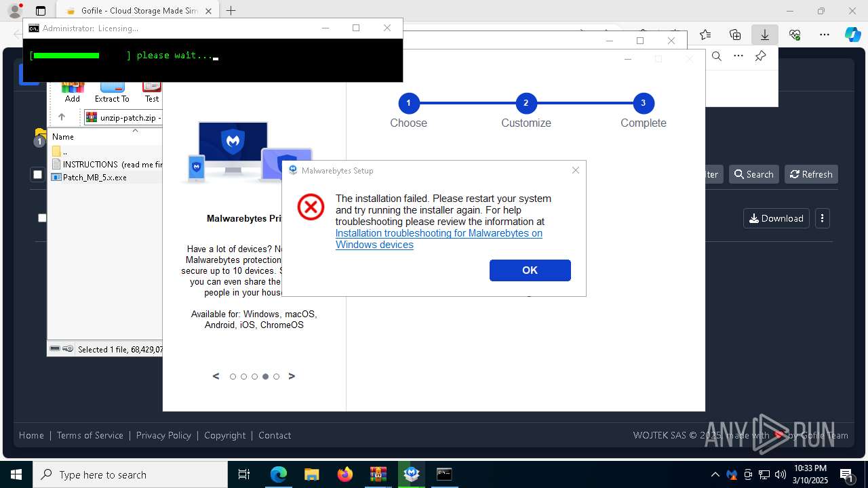Click step 2 Customize in installer progress
The image size is (868, 488).
pyautogui.click(x=526, y=103)
